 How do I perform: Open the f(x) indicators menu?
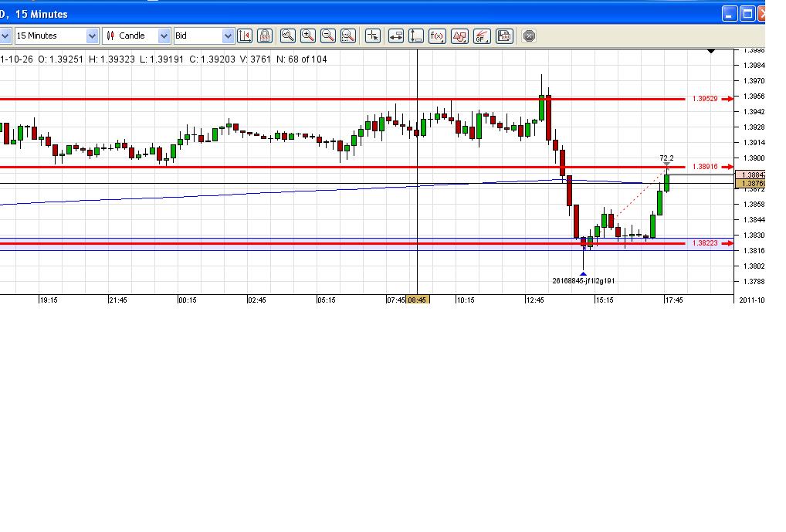pyautogui.click(x=437, y=36)
